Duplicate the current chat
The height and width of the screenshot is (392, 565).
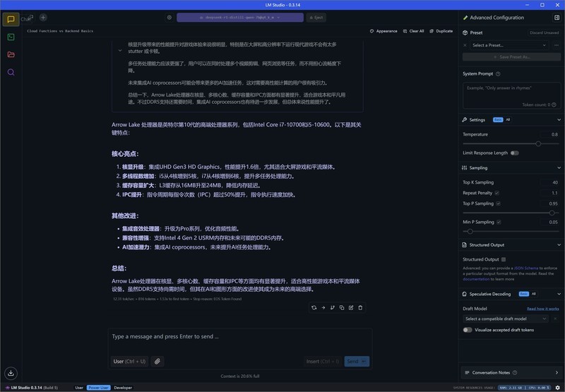(x=441, y=31)
